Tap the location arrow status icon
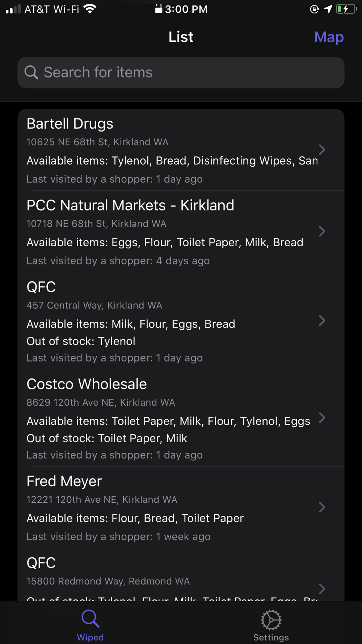This screenshot has width=362, height=644. [x=328, y=9]
